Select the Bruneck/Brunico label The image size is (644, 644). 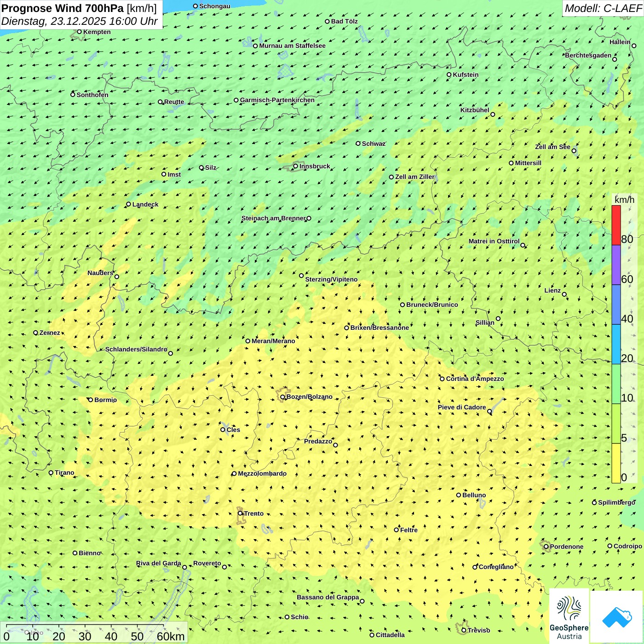click(432, 305)
